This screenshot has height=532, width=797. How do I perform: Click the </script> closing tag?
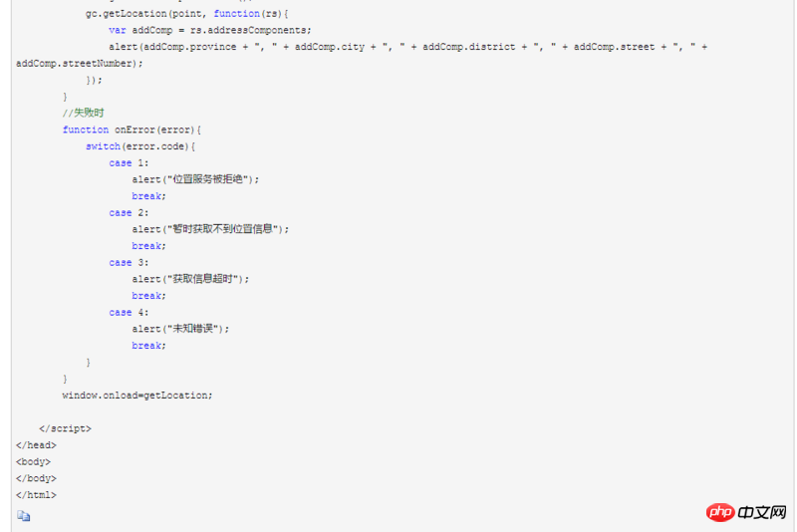(x=65, y=428)
